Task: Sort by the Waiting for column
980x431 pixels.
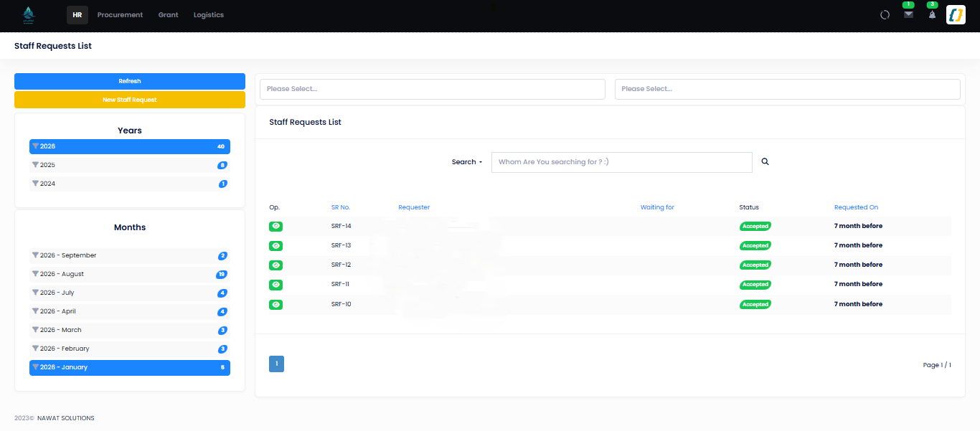Action: [657, 207]
